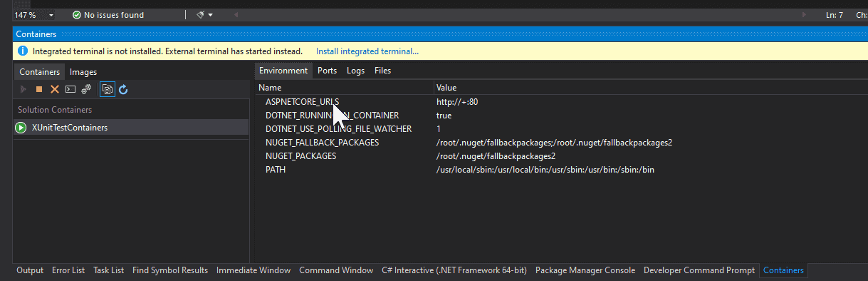The height and width of the screenshot is (281, 868).
Task: Open the Output window tab
Action: coord(30,270)
